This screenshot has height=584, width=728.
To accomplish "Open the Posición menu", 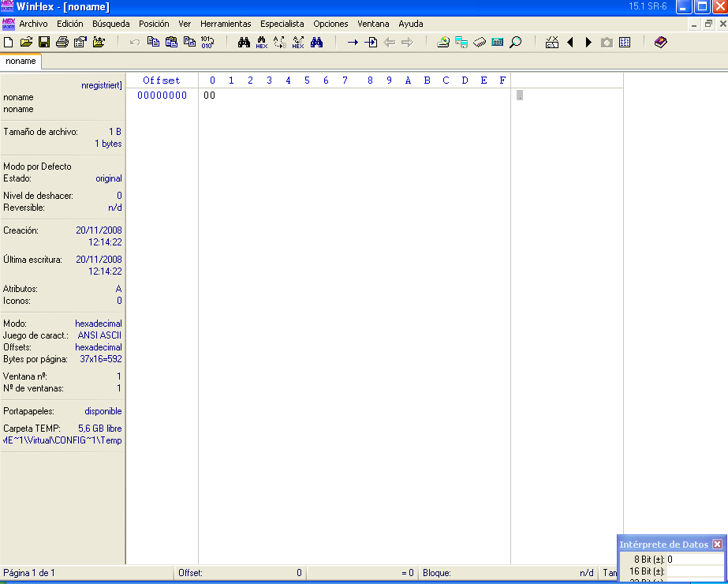I will click(154, 24).
